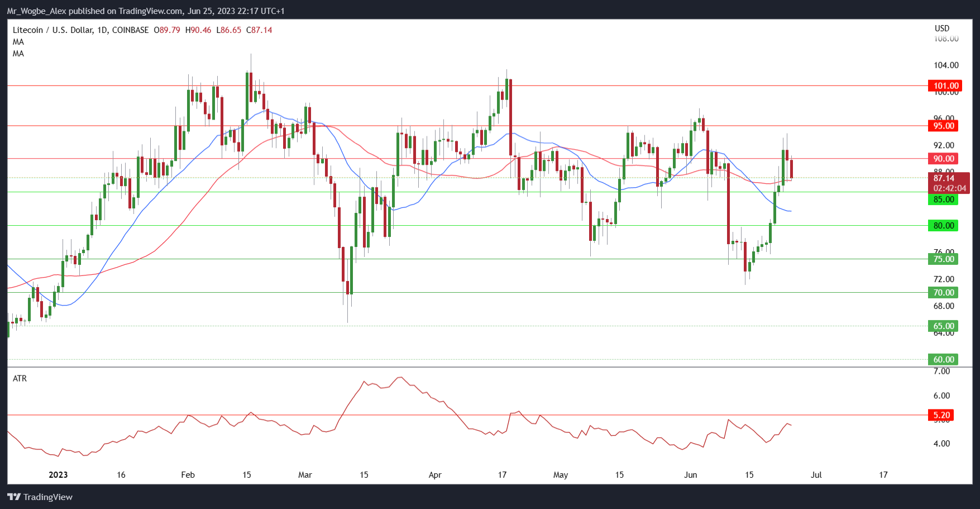This screenshot has width=980, height=509.
Task: Select the red 95.00 resistance label
Action: click(x=944, y=126)
